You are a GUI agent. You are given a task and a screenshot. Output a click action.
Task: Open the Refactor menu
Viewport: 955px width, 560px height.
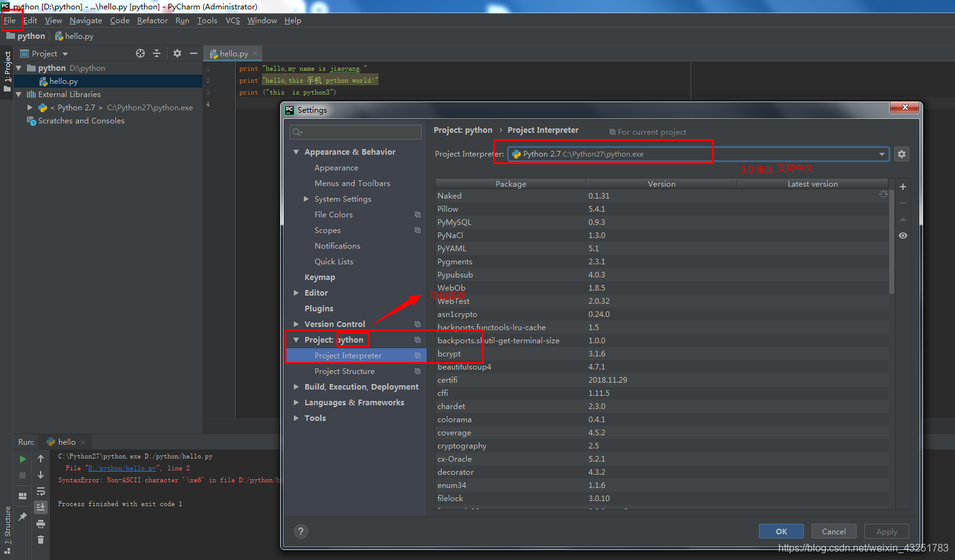pos(152,21)
